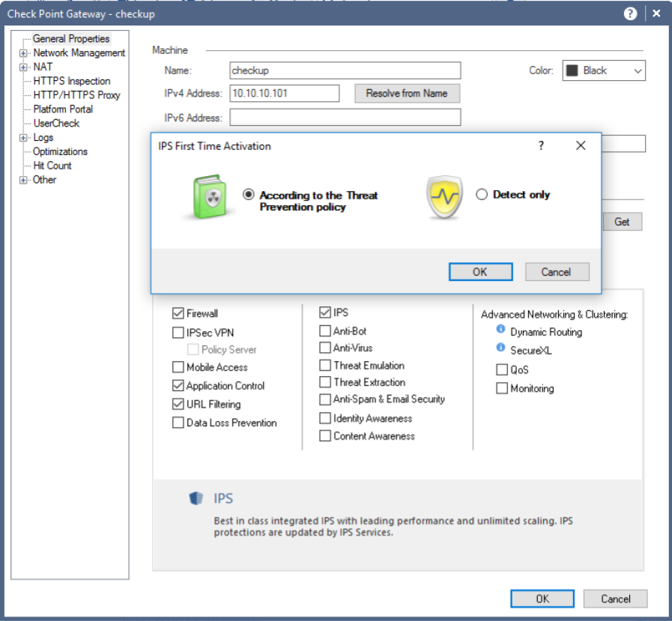This screenshot has width=672, height=621.
Task: Open HTTP/HTTPS Proxy settings page
Action: 76,95
